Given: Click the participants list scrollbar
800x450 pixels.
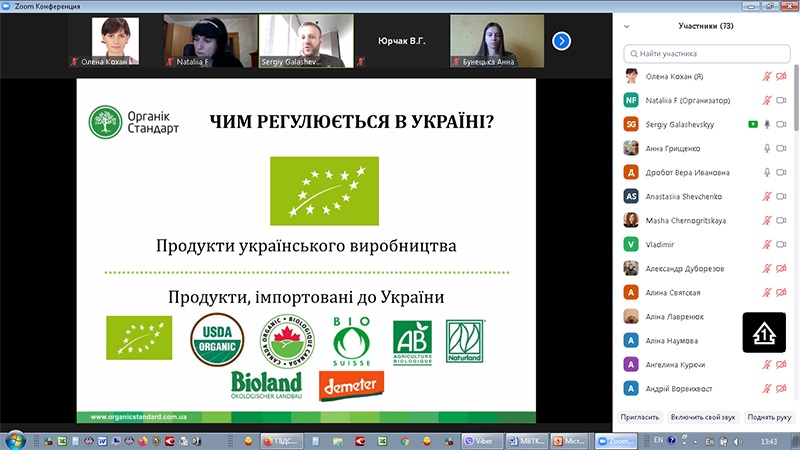Looking at the screenshot, I should (796, 97).
